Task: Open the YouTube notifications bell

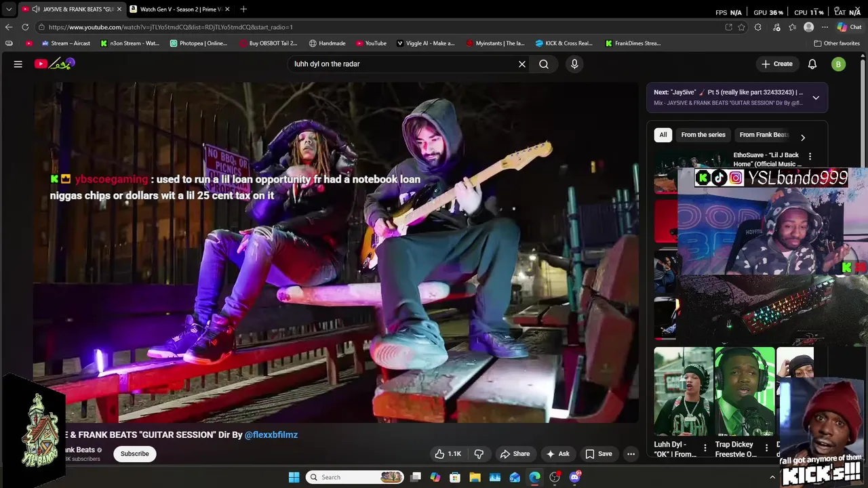Action: click(812, 64)
